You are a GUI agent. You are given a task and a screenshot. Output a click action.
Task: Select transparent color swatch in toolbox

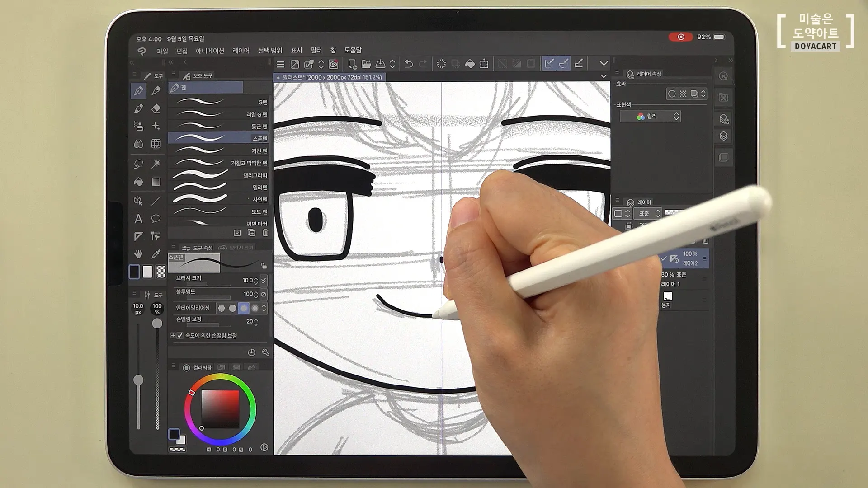[x=160, y=272]
